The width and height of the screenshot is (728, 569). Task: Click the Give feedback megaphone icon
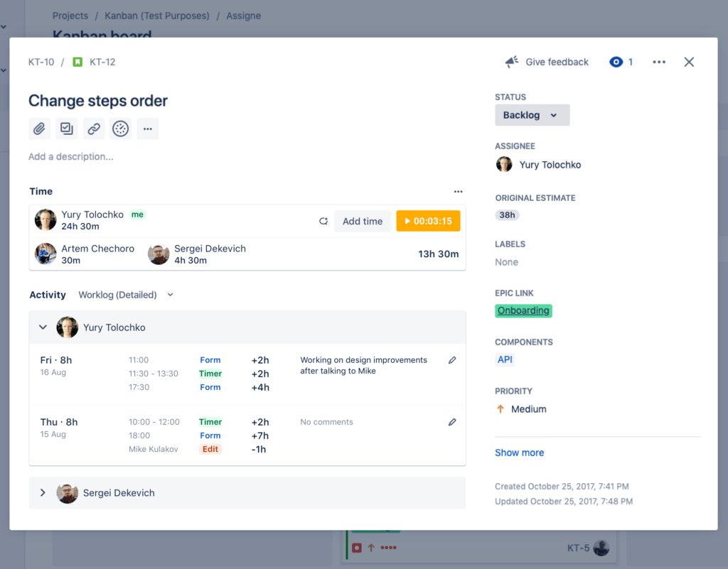pos(511,62)
